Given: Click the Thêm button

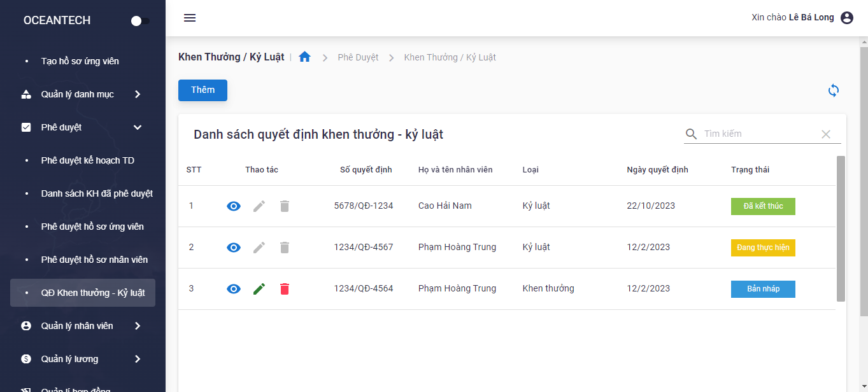Looking at the screenshot, I should pyautogui.click(x=203, y=90).
